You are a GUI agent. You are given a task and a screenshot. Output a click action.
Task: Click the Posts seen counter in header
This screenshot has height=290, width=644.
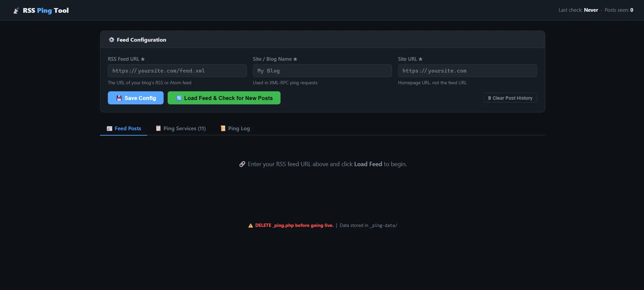click(x=619, y=10)
